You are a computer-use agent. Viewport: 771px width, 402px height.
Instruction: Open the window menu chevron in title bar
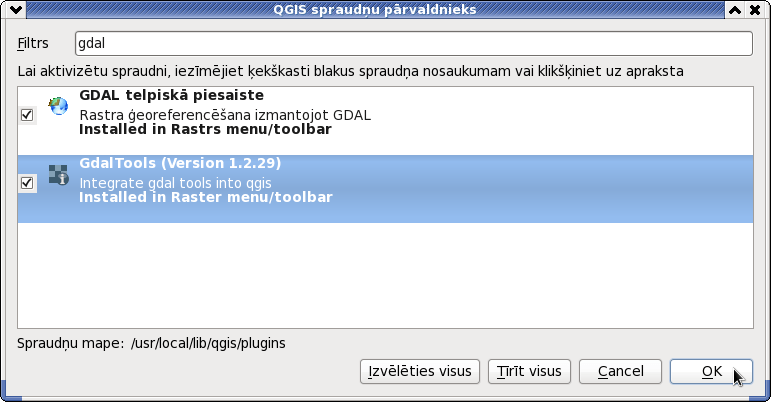(15, 9)
